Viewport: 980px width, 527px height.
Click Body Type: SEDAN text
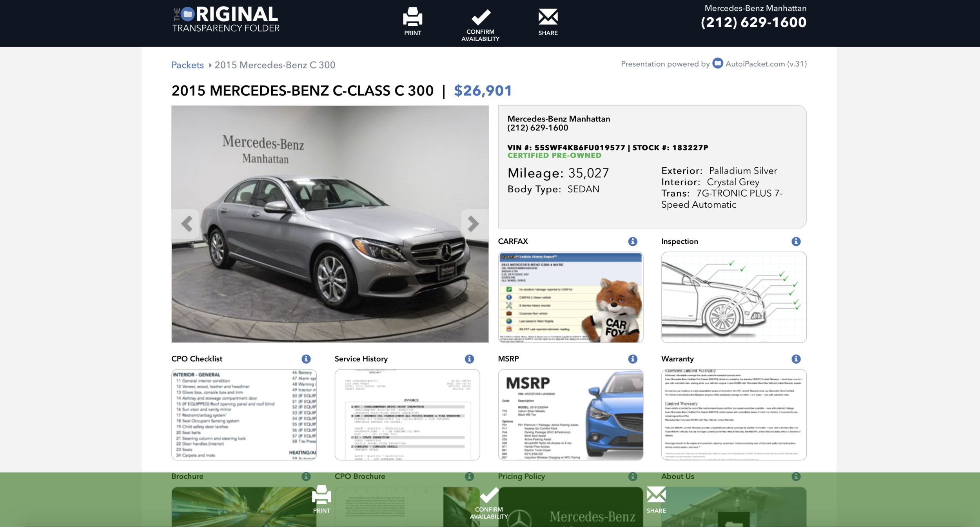pyautogui.click(x=553, y=189)
